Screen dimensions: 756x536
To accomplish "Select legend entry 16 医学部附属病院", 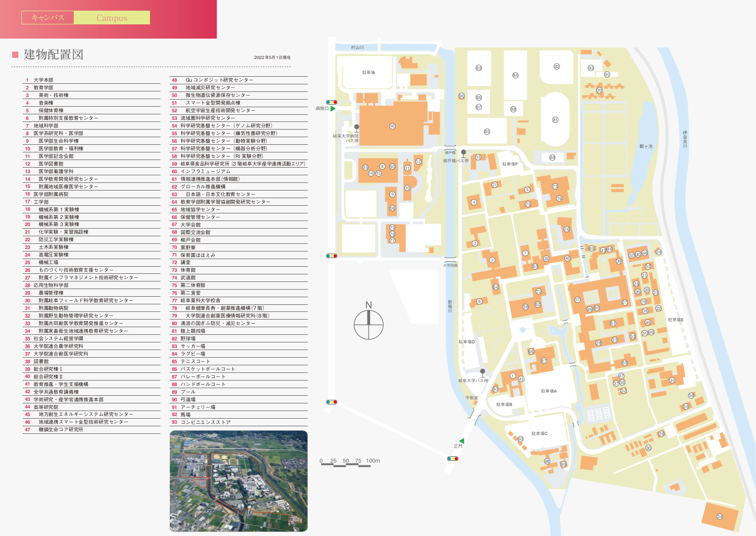I will pos(51,194).
